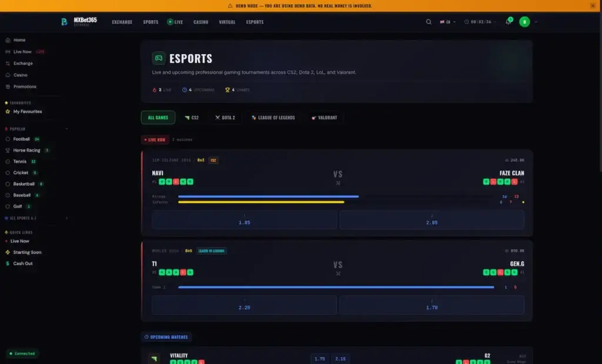The image size is (602, 364).
Task: Click the Connected status indicator
Action: point(22,353)
